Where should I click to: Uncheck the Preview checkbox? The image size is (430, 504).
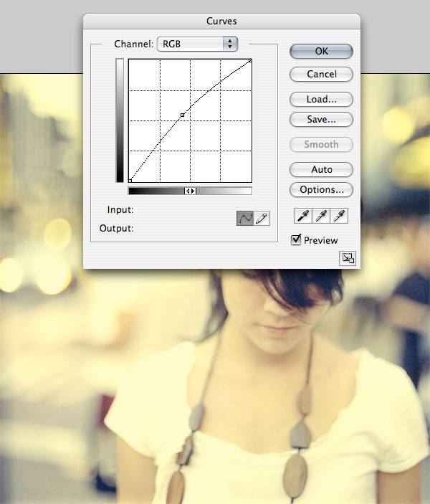pos(296,240)
